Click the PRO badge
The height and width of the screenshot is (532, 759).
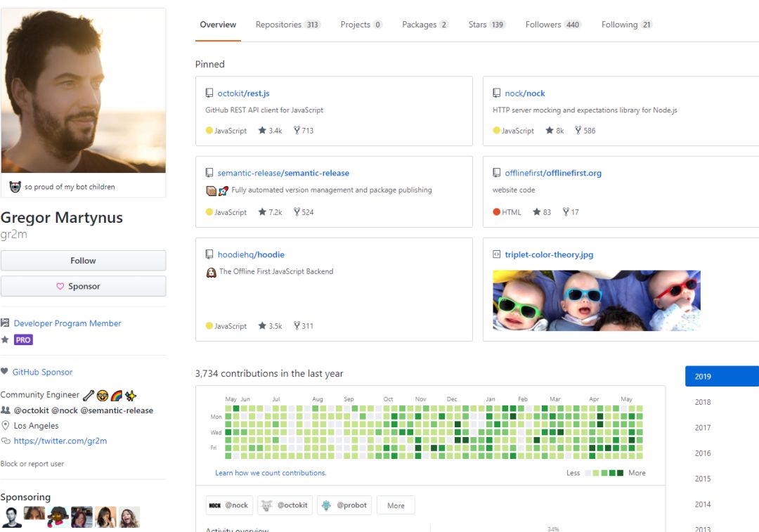click(22, 340)
